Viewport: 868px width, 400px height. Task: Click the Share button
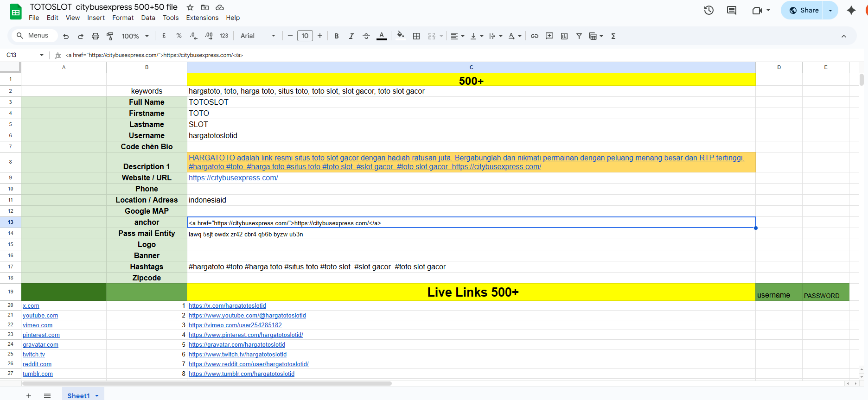pos(803,10)
